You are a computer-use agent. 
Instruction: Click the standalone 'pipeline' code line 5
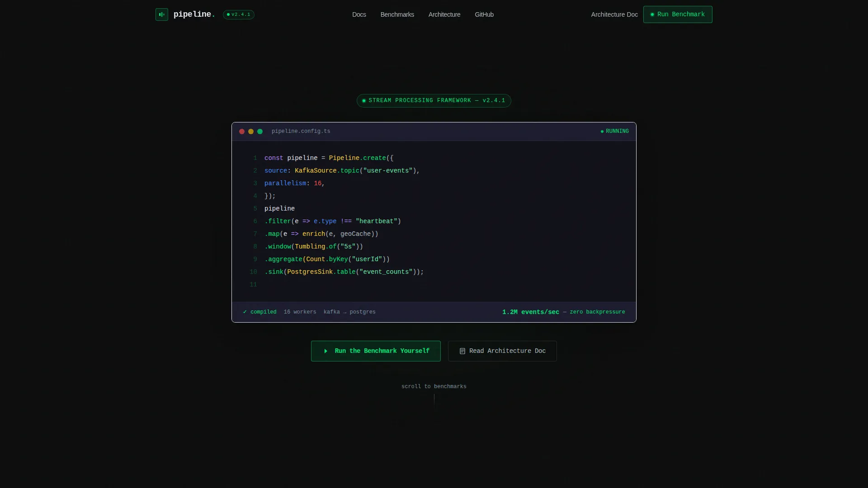[x=279, y=209]
